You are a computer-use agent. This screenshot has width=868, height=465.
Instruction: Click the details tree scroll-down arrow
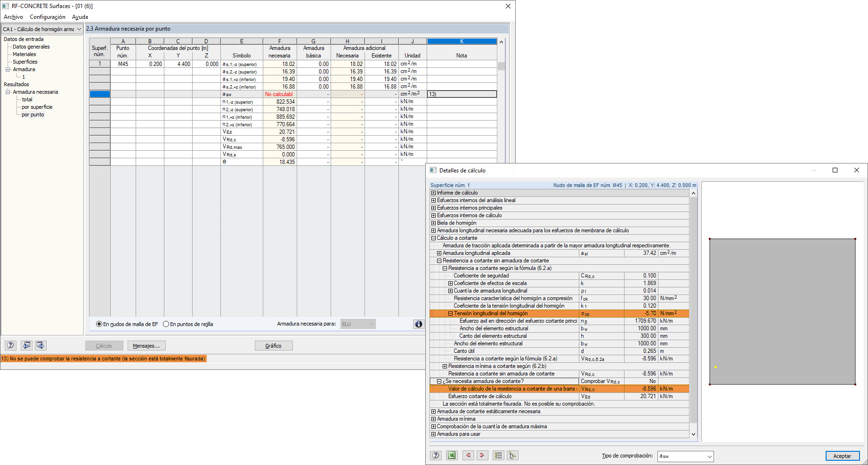[x=693, y=434]
